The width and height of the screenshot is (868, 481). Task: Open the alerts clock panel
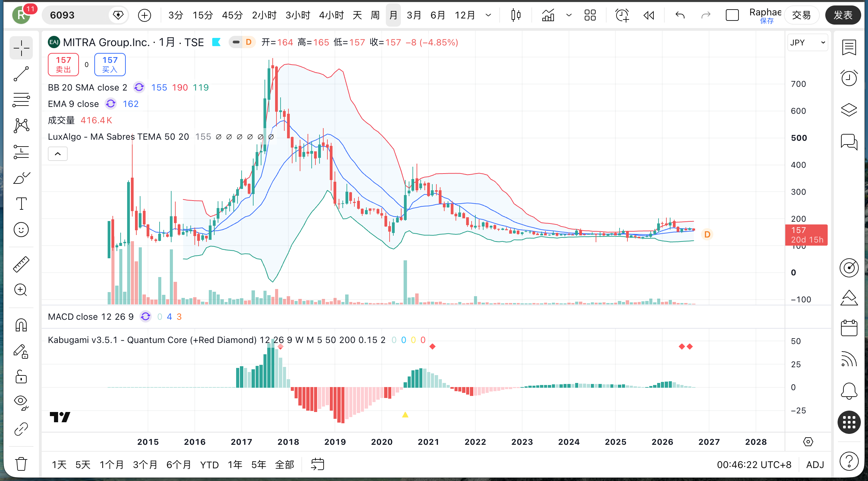coord(849,78)
